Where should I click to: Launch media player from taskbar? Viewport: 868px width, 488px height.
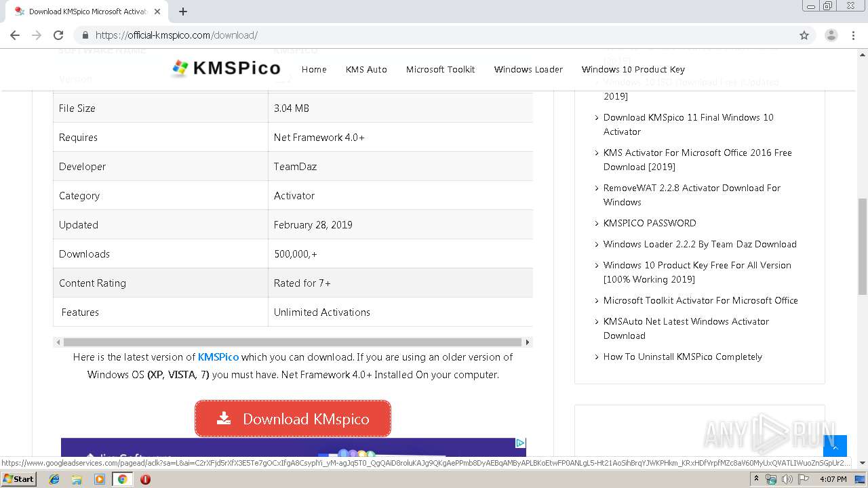coord(100,479)
